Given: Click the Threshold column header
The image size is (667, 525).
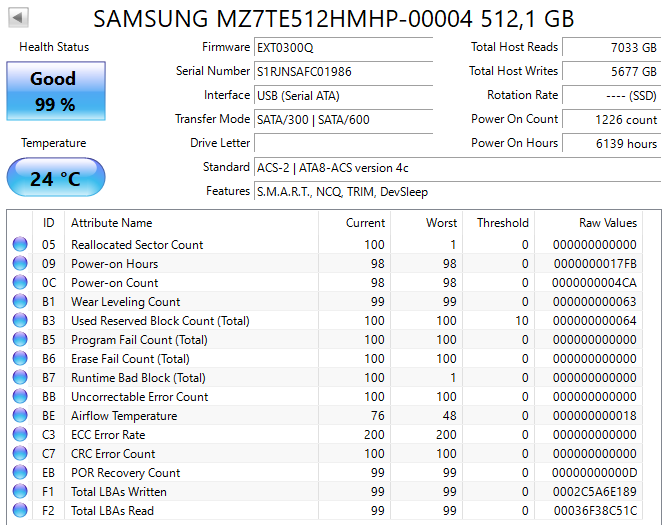Looking at the screenshot, I should 502,223.
